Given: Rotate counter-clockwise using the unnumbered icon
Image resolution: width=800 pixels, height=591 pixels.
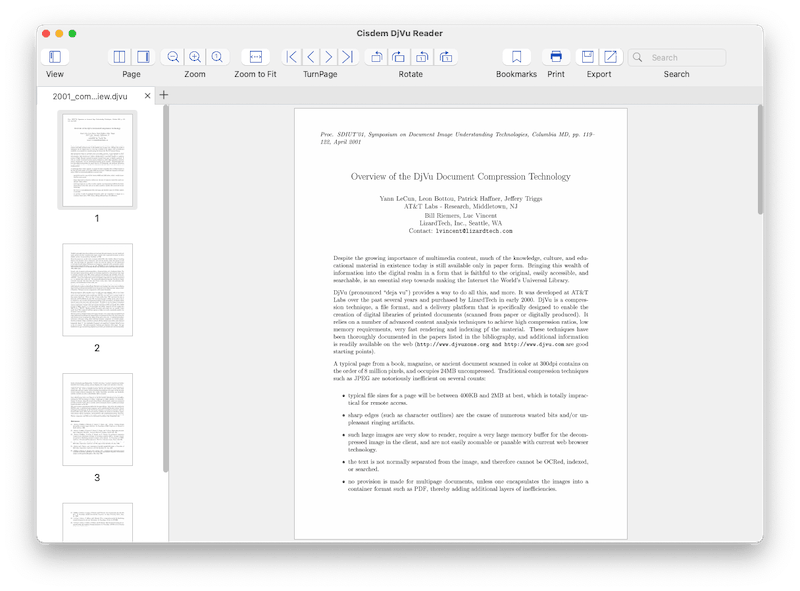Looking at the screenshot, I should point(377,57).
